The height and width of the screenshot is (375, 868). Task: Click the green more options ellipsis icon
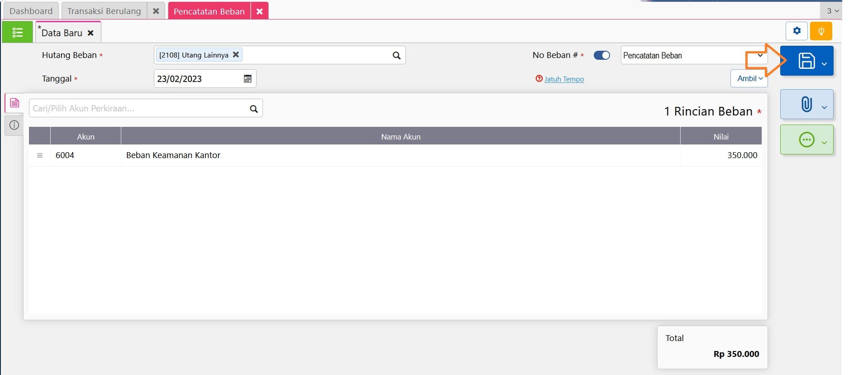click(806, 139)
